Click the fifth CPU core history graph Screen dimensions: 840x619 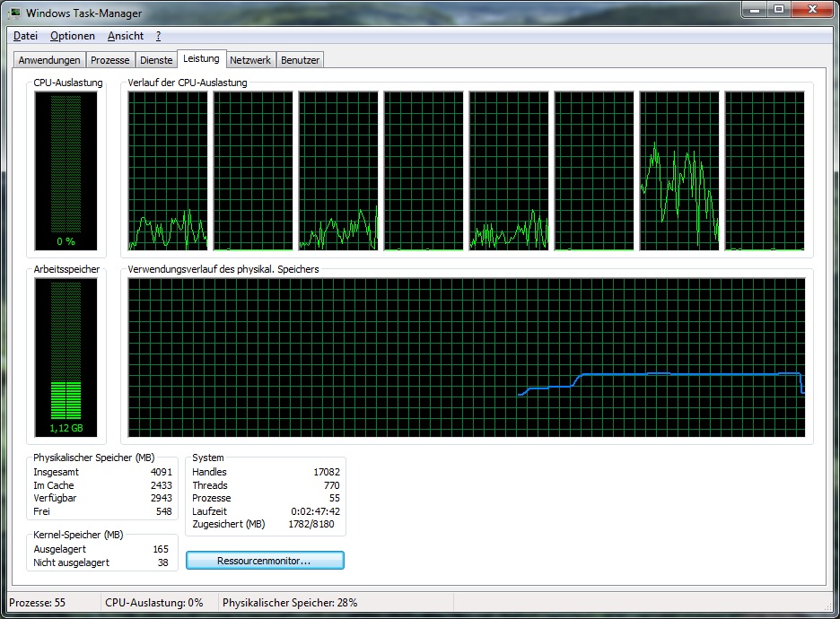tap(509, 170)
